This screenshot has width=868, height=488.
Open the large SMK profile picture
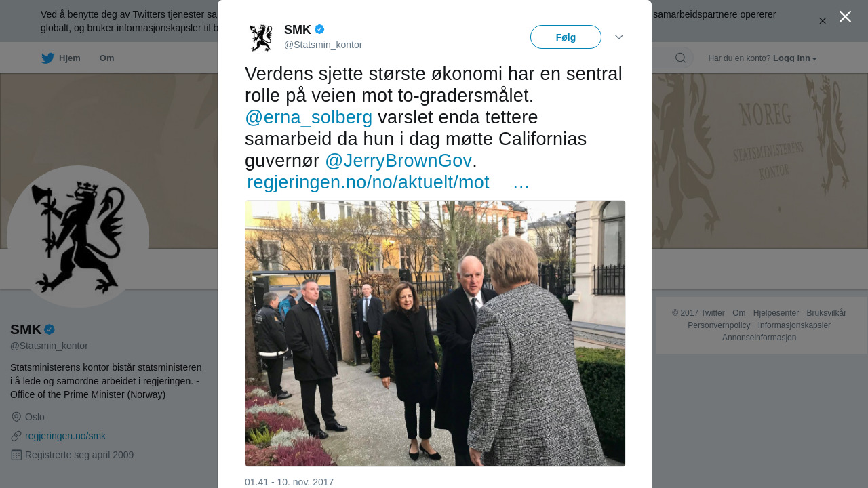coord(78,237)
